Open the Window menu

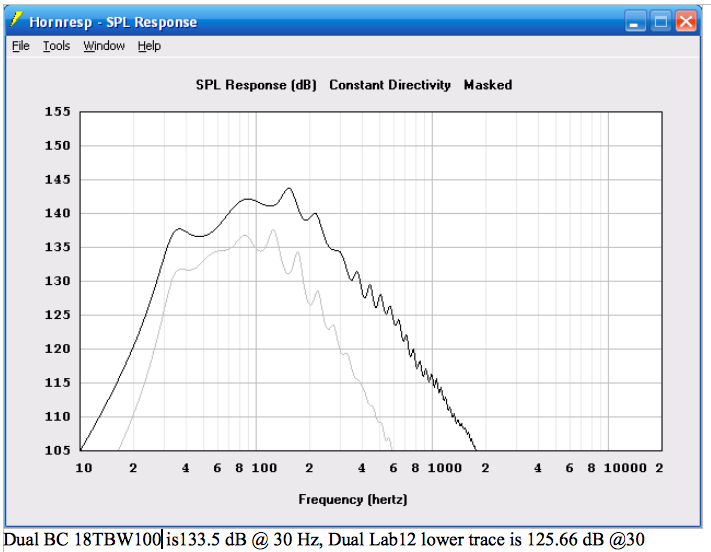tap(104, 46)
